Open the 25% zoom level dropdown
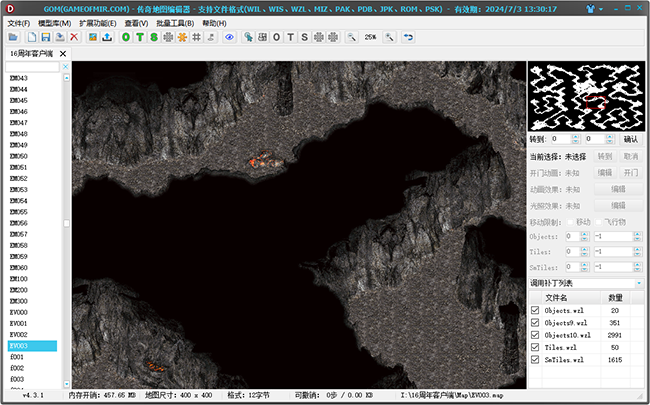This screenshot has height=405, width=650. (x=370, y=37)
